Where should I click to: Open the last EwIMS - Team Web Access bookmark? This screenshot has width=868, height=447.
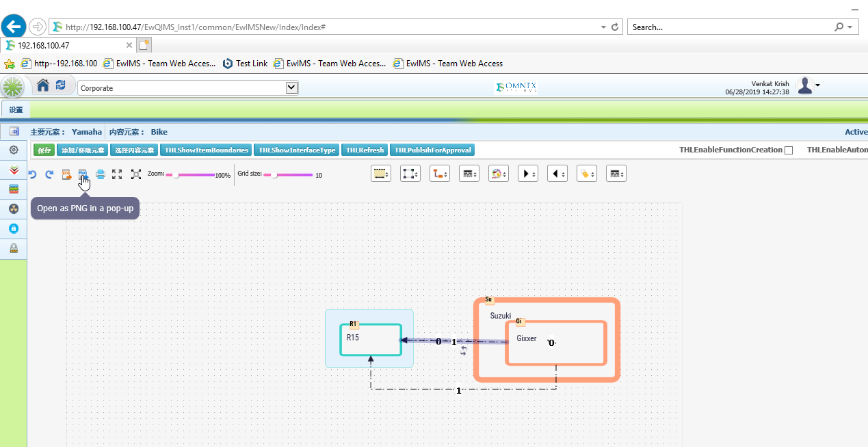tap(448, 64)
